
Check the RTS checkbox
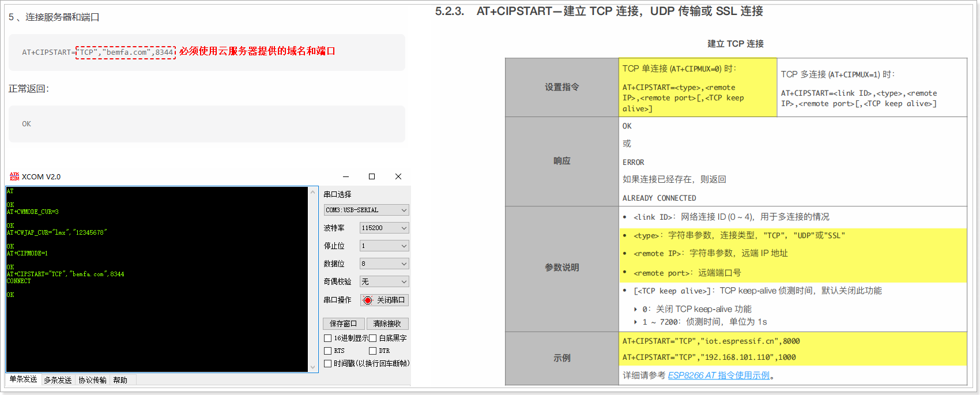click(327, 351)
